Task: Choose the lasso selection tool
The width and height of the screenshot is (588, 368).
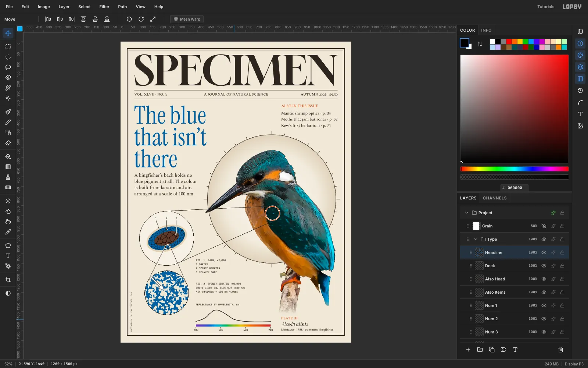Action: coord(8,67)
